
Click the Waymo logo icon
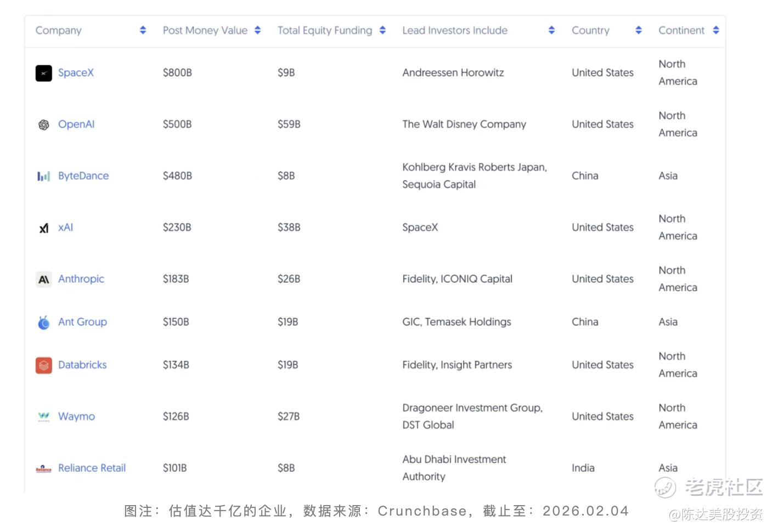coord(44,417)
